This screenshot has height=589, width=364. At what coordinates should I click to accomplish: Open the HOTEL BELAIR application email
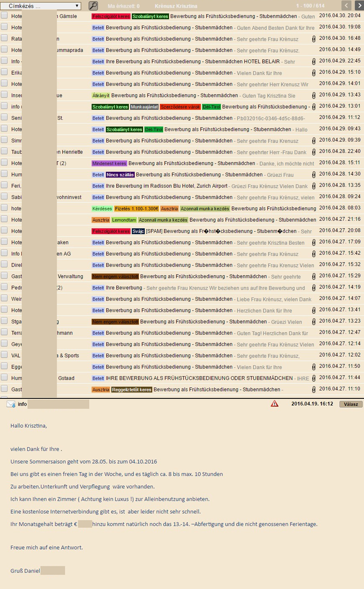(x=192, y=62)
